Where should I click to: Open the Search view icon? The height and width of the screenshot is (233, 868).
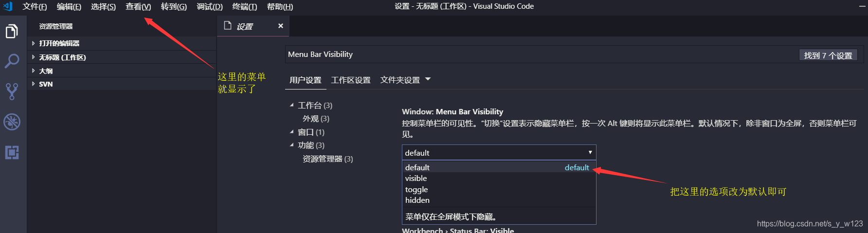click(x=12, y=61)
